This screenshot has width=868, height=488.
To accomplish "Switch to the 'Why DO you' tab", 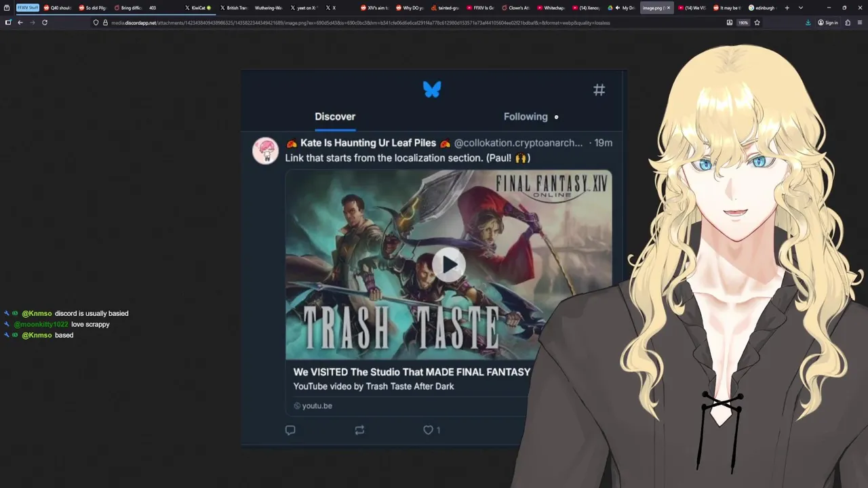I will 410,7.
